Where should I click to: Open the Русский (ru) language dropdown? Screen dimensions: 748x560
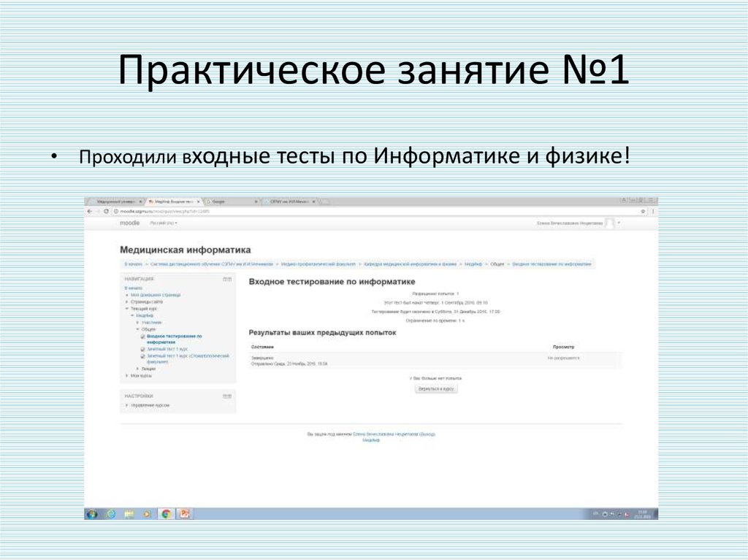pyautogui.click(x=164, y=223)
